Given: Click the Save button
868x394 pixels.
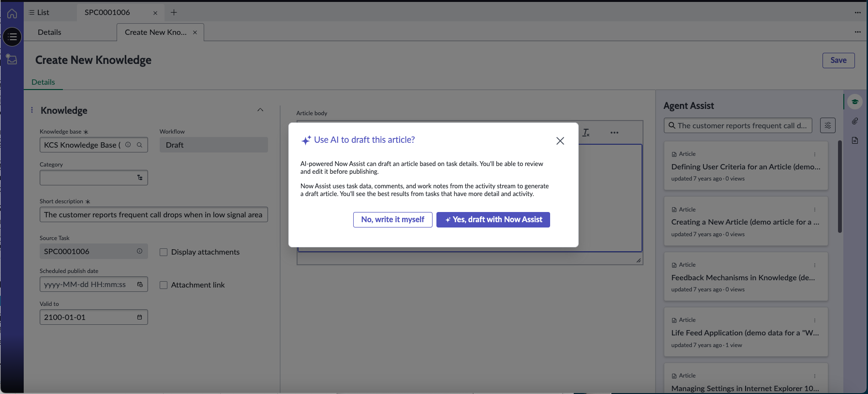Looking at the screenshot, I should [x=838, y=61].
